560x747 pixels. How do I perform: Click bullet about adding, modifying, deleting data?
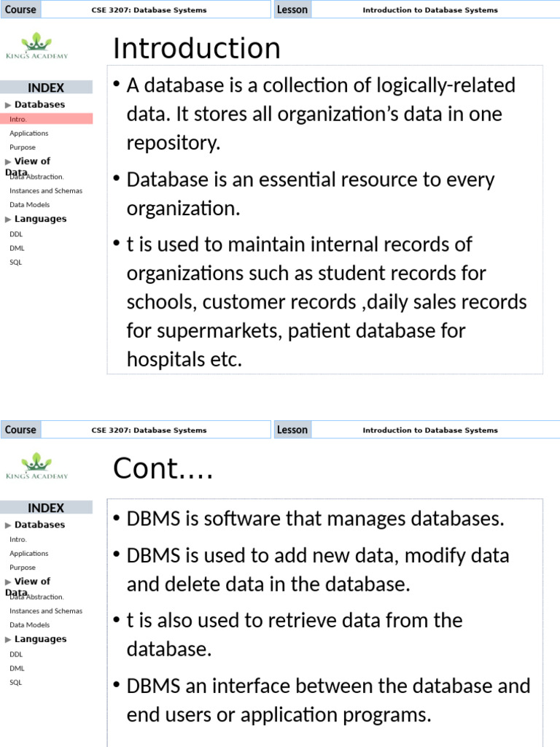tap(312, 570)
